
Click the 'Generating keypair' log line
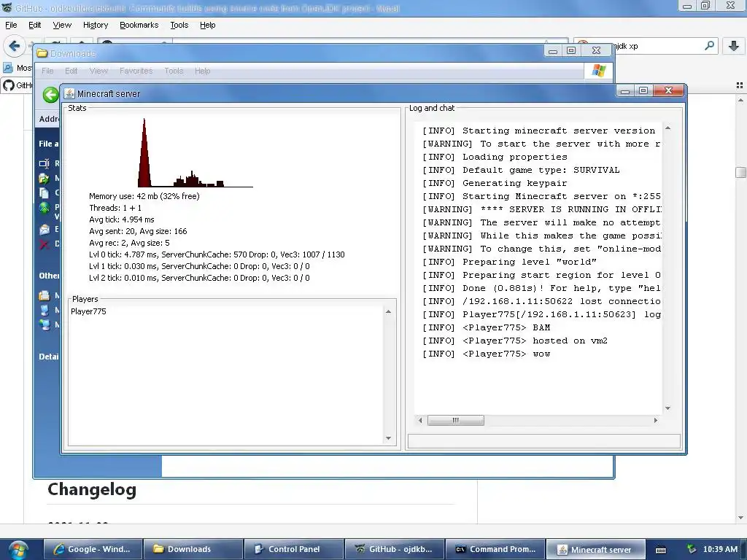pyautogui.click(x=495, y=183)
